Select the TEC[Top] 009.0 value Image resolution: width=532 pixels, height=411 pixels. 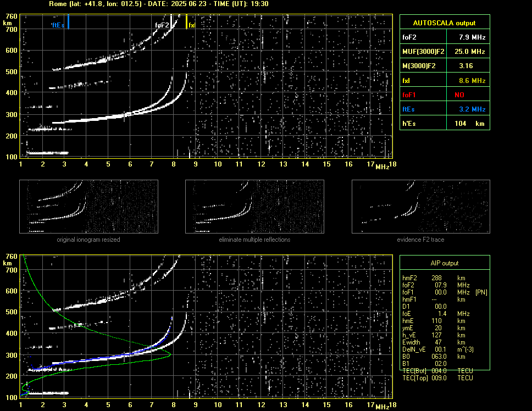click(x=439, y=378)
